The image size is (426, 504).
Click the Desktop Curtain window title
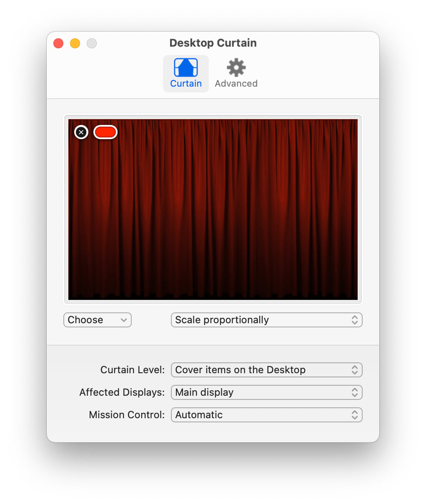[x=213, y=43]
